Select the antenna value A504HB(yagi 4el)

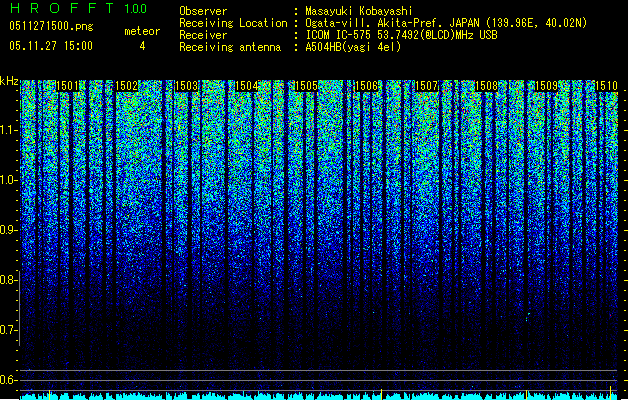click(x=353, y=47)
